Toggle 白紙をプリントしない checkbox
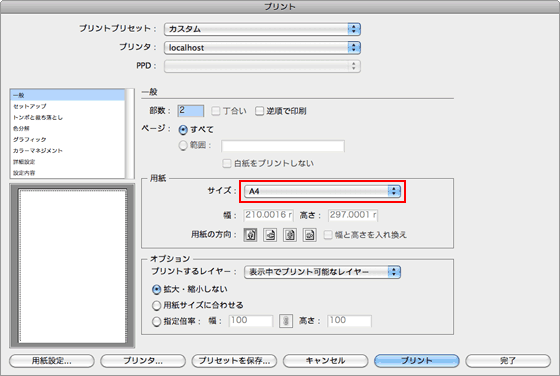Image resolution: width=560 pixels, height=376 pixels. tap(227, 164)
